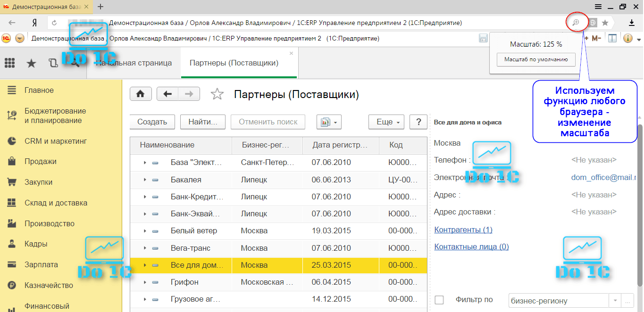Image resolution: width=644 pixels, height=312 pixels.
Task: Open browser hamburger menu
Action: point(598,7)
